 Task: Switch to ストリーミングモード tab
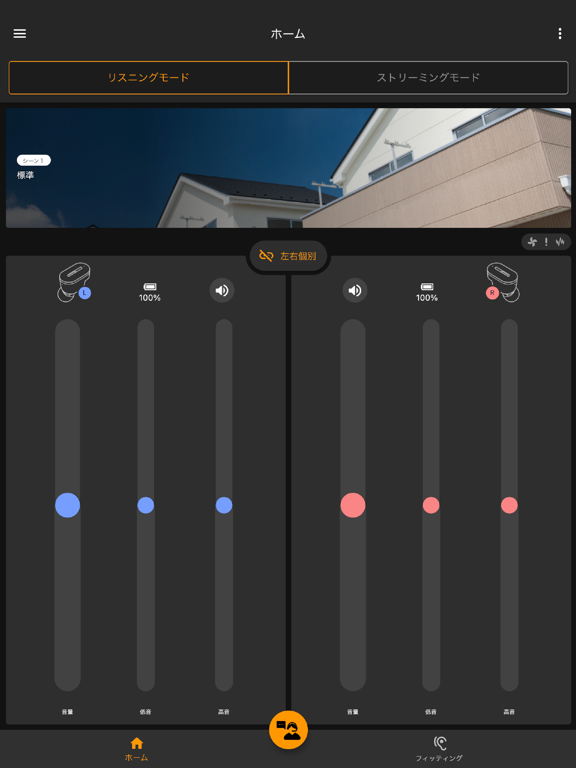pyautogui.click(x=429, y=77)
